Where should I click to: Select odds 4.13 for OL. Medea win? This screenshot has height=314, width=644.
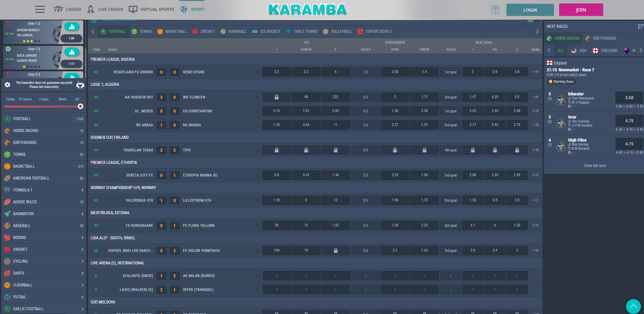pyautogui.click(x=276, y=111)
